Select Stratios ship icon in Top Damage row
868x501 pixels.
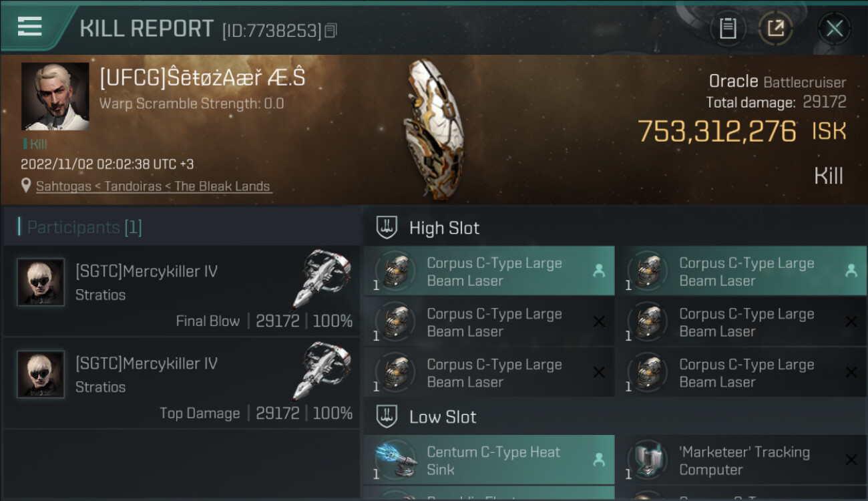coord(322,371)
